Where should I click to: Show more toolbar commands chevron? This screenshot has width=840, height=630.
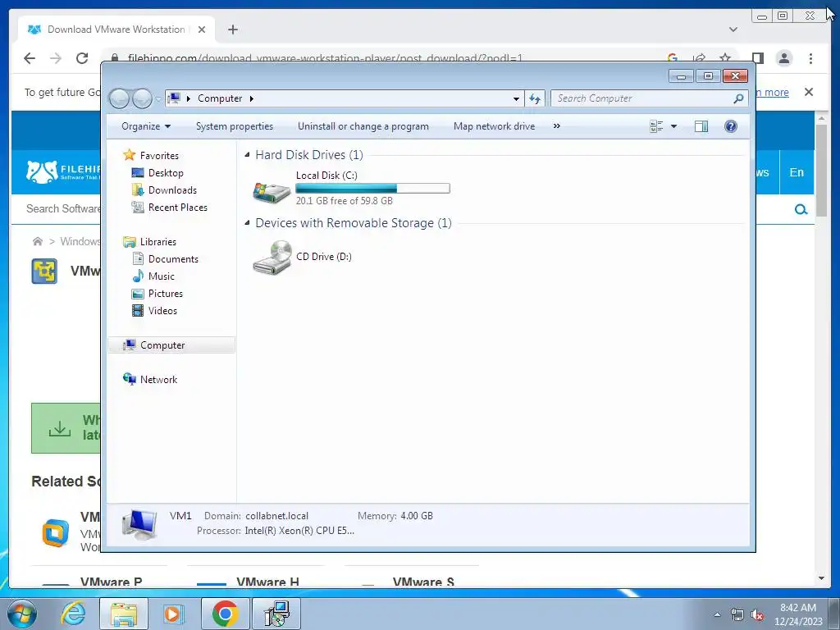pos(557,126)
